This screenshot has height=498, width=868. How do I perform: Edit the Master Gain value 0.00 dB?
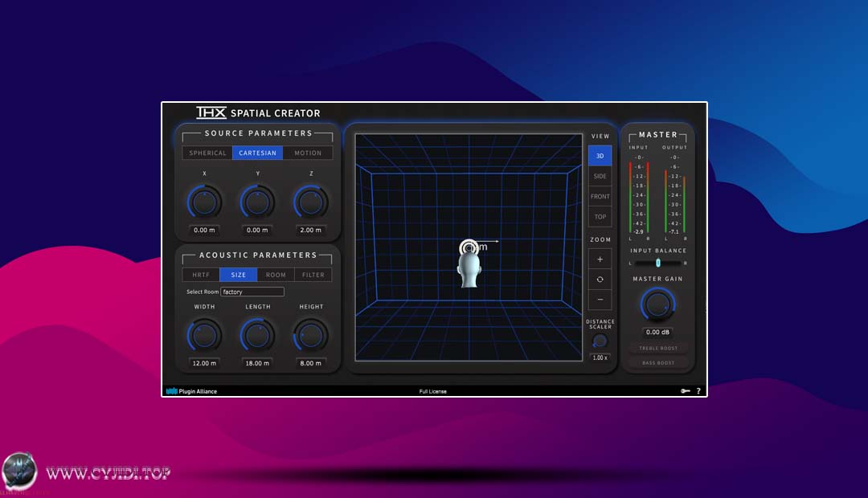point(657,332)
